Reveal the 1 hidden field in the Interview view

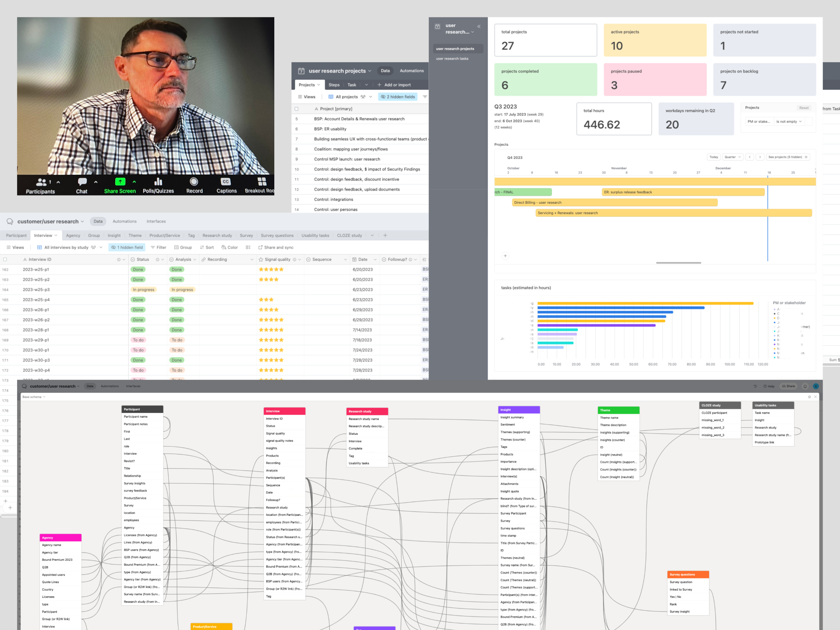[127, 247]
